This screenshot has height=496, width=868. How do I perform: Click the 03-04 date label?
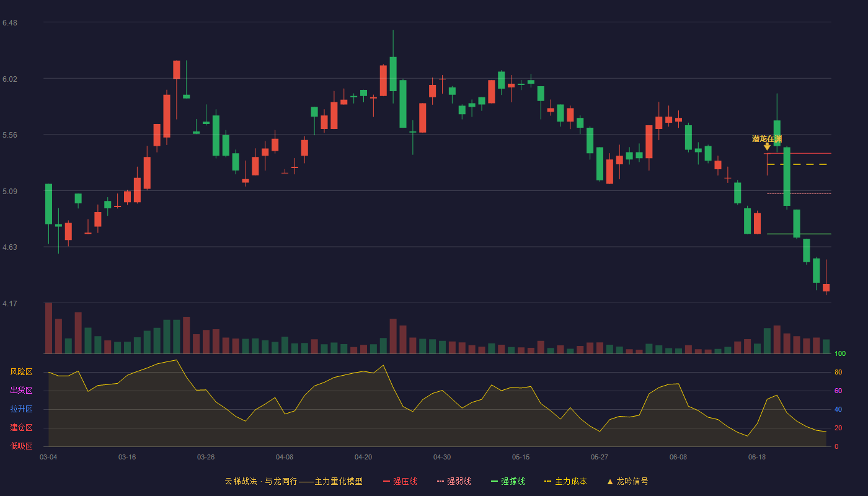click(x=48, y=457)
